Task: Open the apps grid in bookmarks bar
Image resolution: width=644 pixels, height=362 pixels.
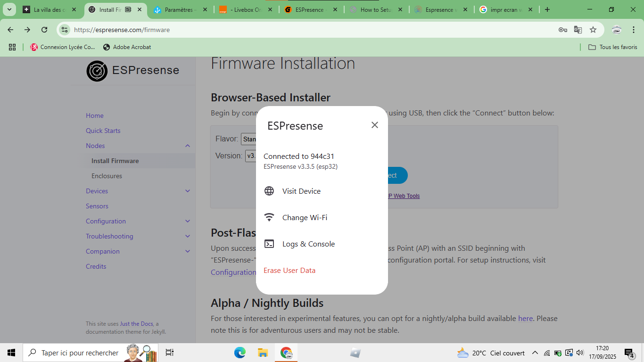Action: click(12, 47)
